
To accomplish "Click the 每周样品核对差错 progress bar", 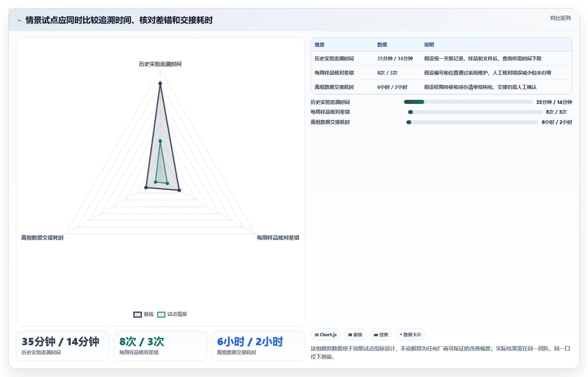I will click(x=475, y=112).
